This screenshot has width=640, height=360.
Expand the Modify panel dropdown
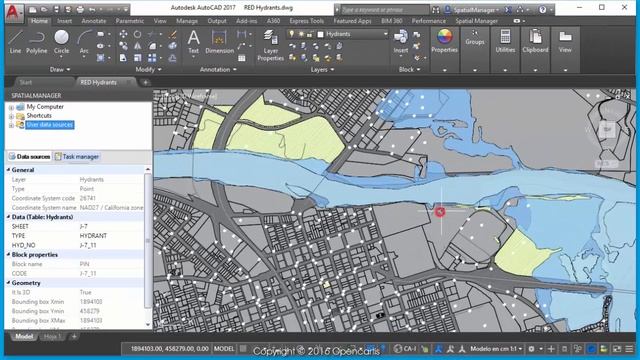[149, 70]
